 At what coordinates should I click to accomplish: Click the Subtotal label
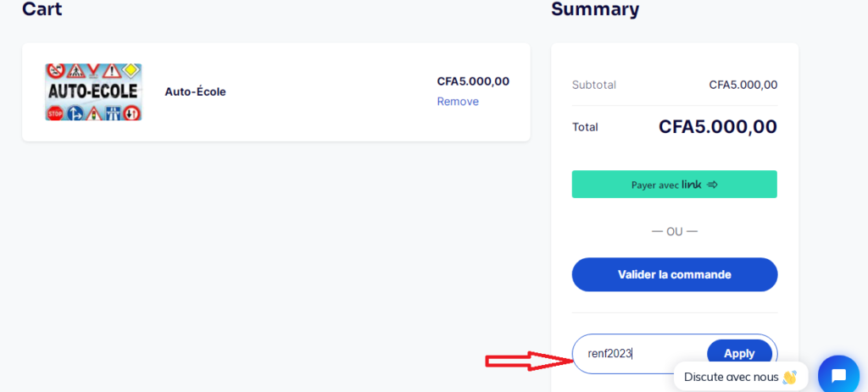click(x=594, y=86)
